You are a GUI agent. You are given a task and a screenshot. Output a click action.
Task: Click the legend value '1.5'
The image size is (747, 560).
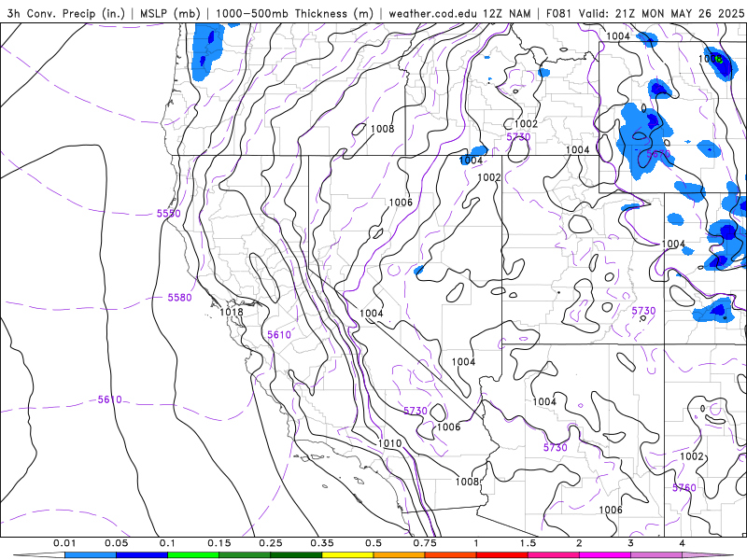528,543
